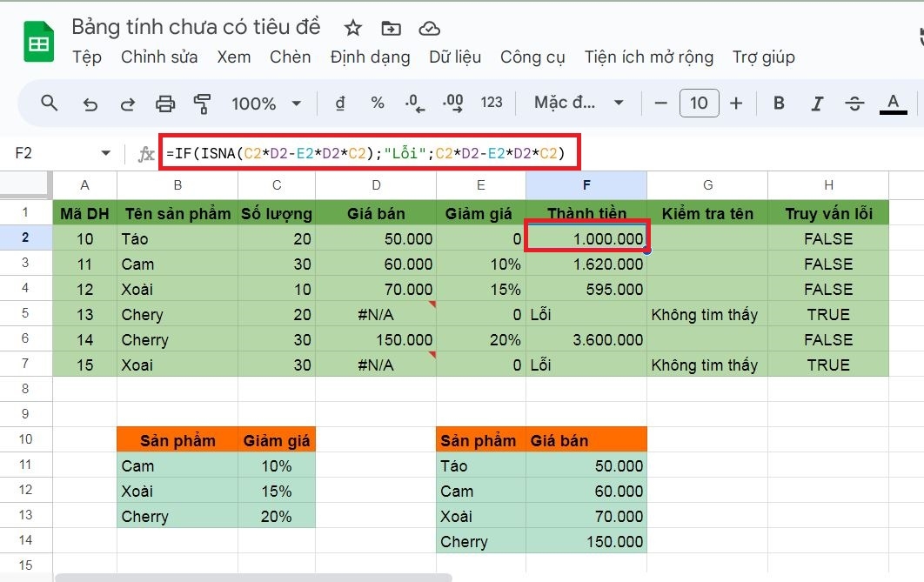Toggle strikethrough formatting
The width and height of the screenshot is (924, 582).
click(854, 104)
